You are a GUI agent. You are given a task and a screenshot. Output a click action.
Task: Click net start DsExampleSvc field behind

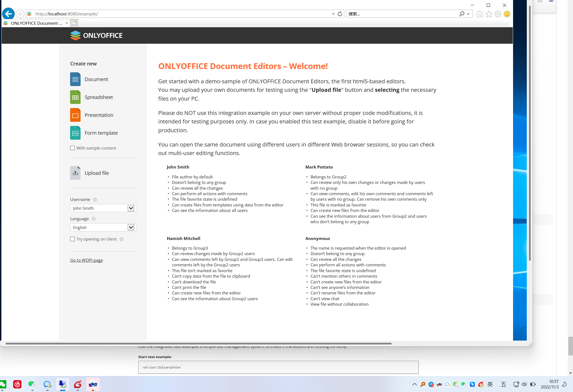(x=278, y=367)
